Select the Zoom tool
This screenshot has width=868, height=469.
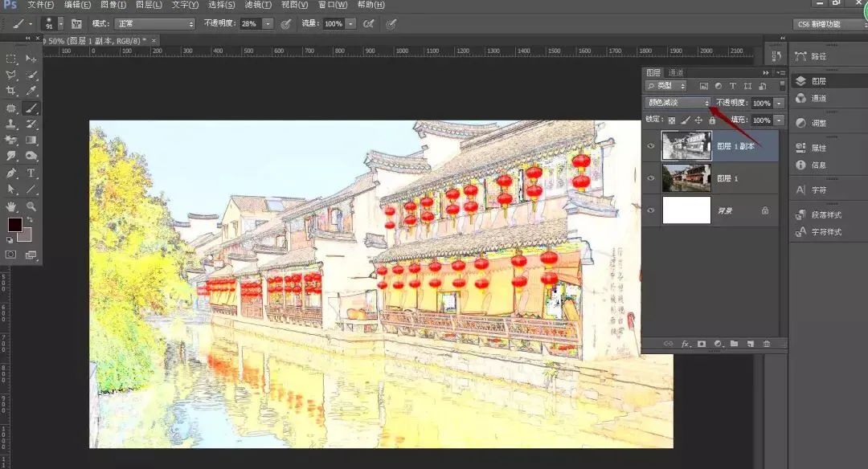(31, 207)
